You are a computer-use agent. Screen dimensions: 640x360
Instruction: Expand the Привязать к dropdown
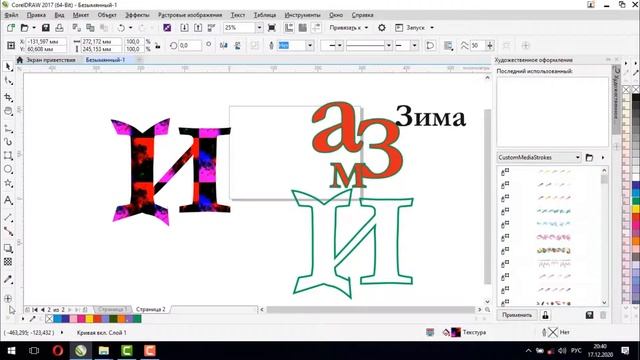(367, 28)
